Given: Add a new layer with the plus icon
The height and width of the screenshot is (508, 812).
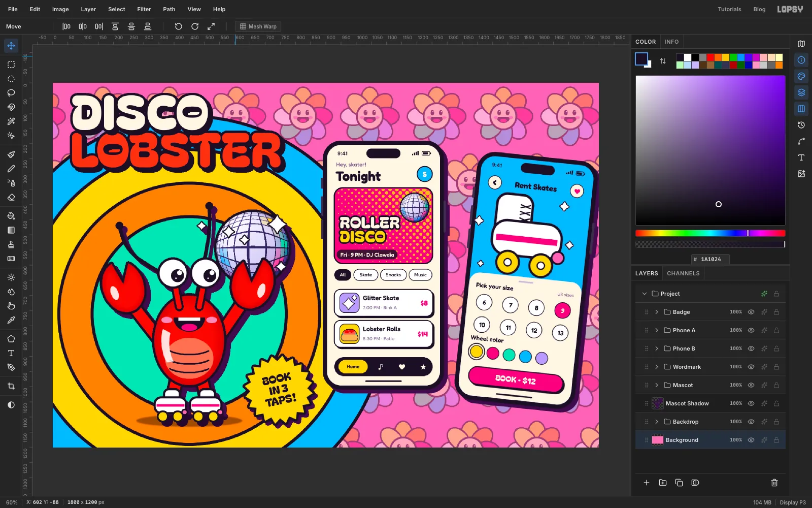Looking at the screenshot, I should coord(647,483).
